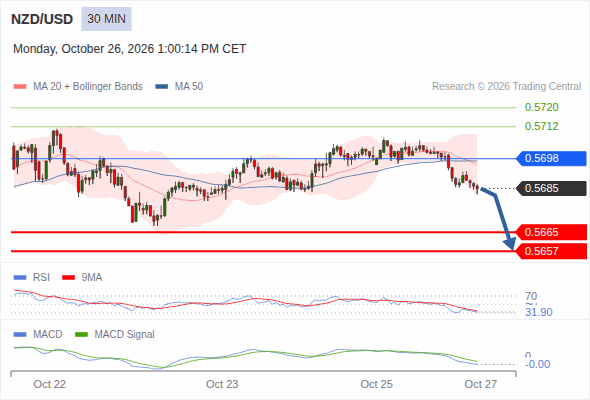
Task: Click the MA 50 legend label
Action: click(189, 87)
